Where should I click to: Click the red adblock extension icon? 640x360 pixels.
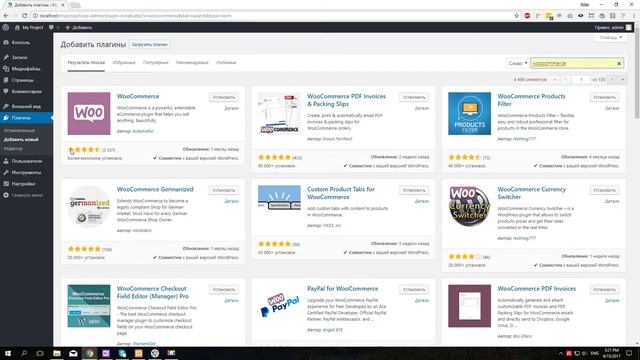pos(527,16)
